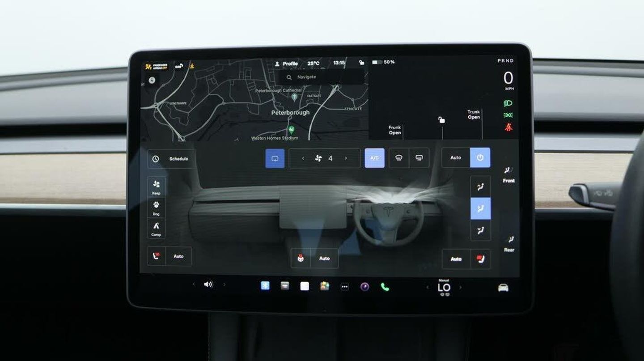The height and width of the screenshot is (361, 644).
Task: Tap the steering wheel heater icon
Action: tap(301, 258)
